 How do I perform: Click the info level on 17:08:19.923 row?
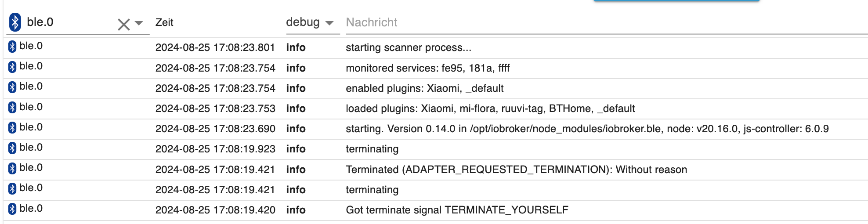pyautogui.click(x=296, y=149)
